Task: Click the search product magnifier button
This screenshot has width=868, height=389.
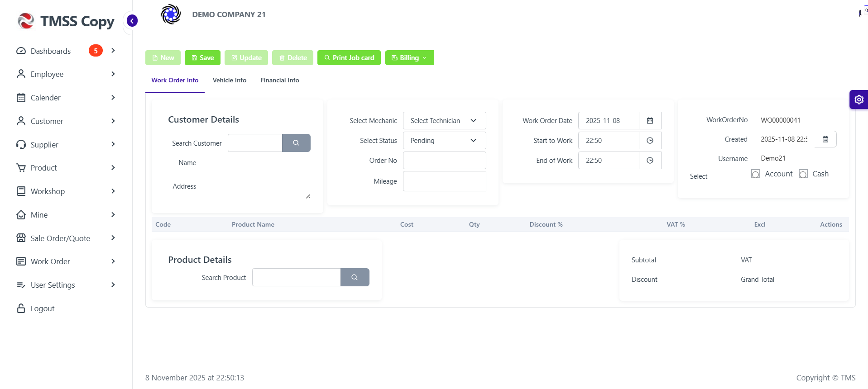Action: coord(355,277)
